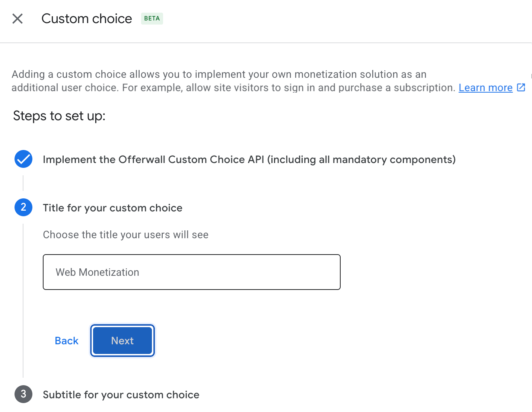Click the X icon to dismiss the dialog
Screen dimensions: 532x412
pyautogui.click(x=17, y=18)
